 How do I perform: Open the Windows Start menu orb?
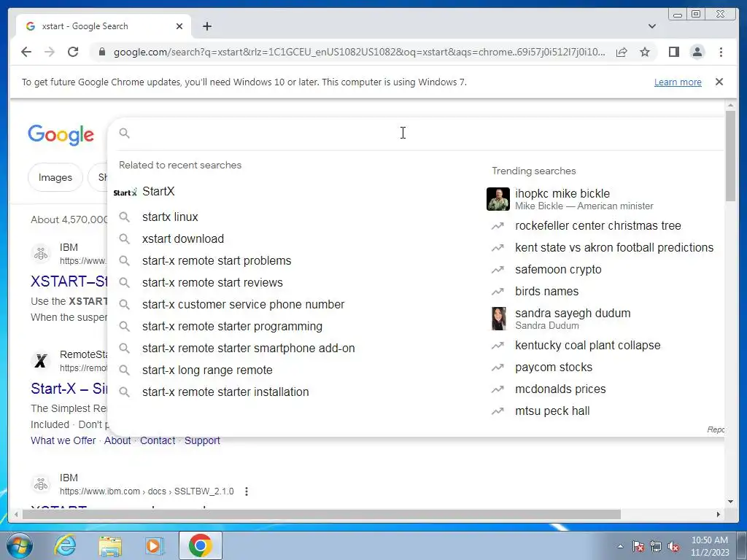tap(20, 545)
